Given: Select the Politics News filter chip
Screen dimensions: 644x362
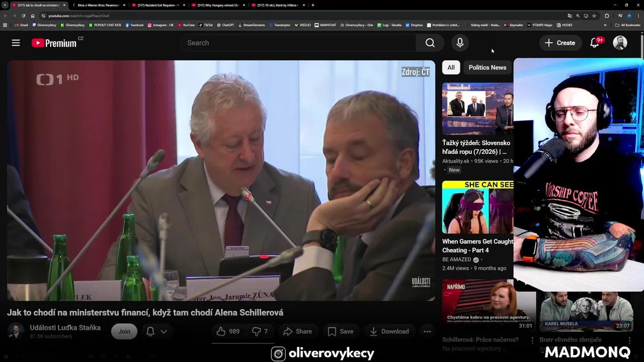Looking at the screenshot, I should tap(487, 67).
